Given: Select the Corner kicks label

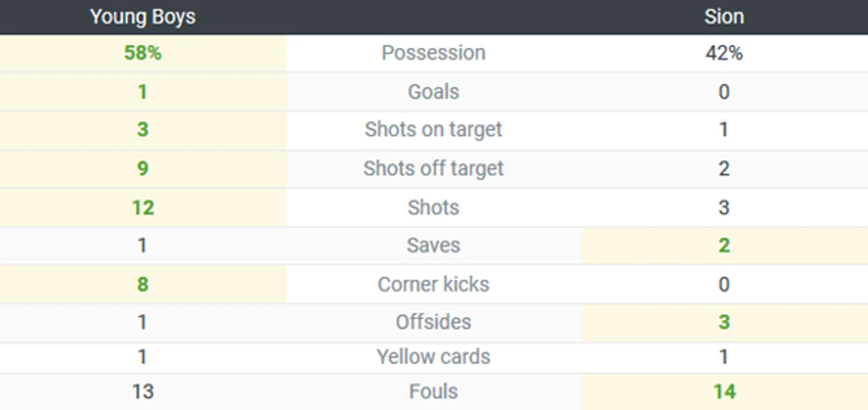Looking at the screenshot, I should pos(433,284).
